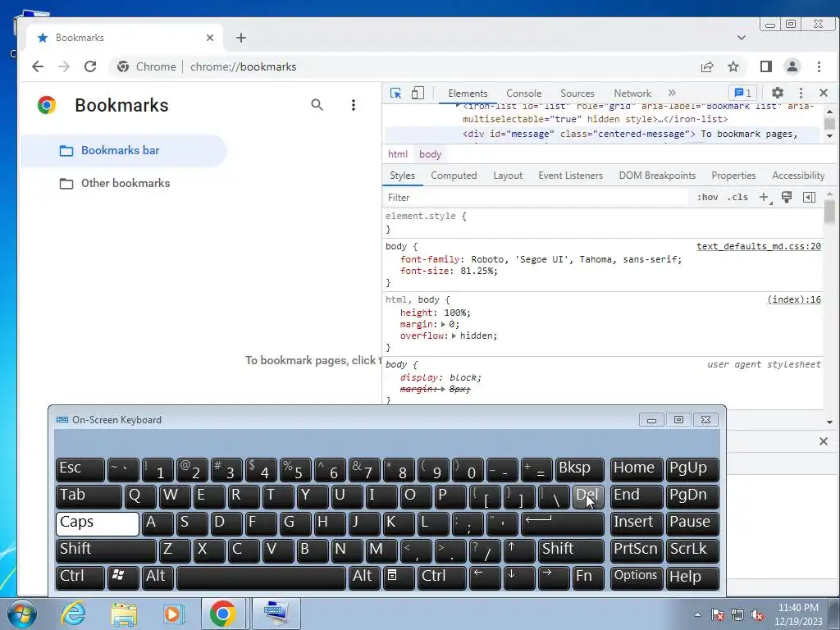Open the Windows Start menu
Image resolution: width=840 pixels, height=630 pixels.
pos(21,614)
